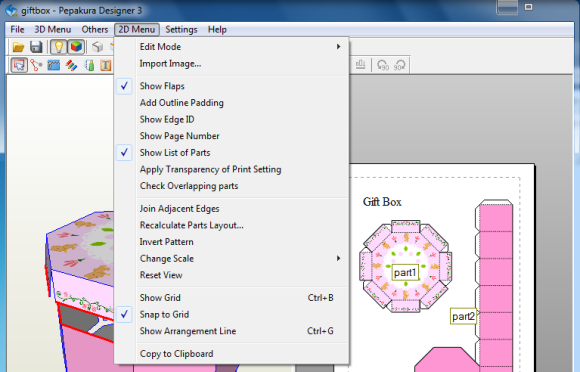Image resolution: width=580 pixels, height=372 pixels.
Task: Click the open folder toolbar icon
Action: (x=18, y=47)
